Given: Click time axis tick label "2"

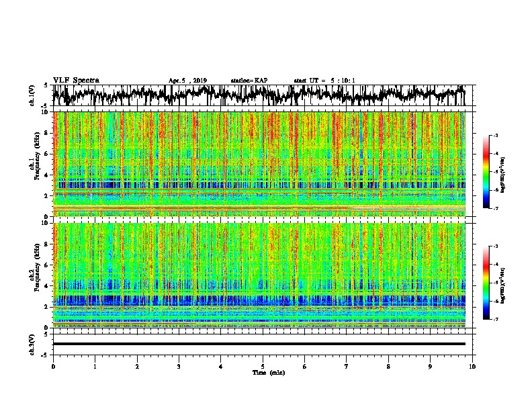Looking at the screenshot, I should click(137, 367).
